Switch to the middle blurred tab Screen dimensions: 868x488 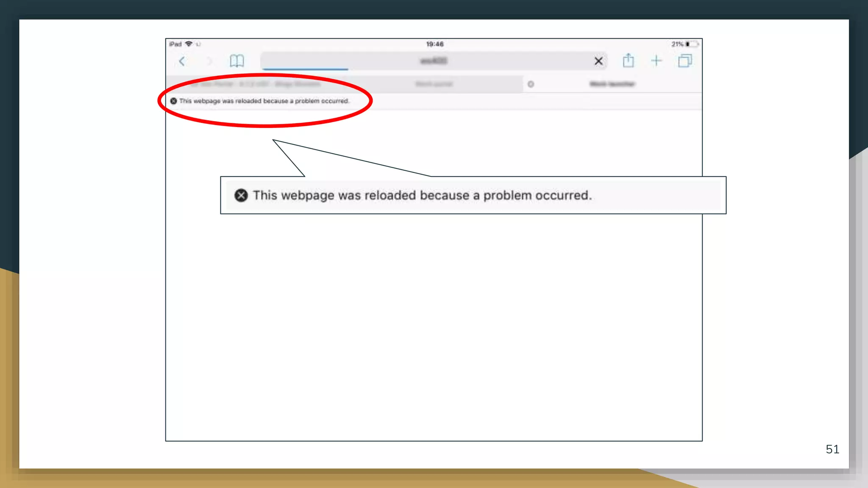tap(434, 84)
